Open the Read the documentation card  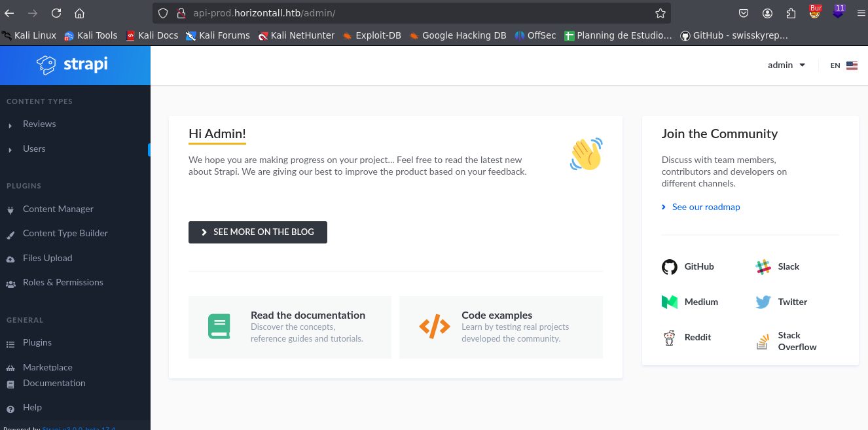pos(289,327)
